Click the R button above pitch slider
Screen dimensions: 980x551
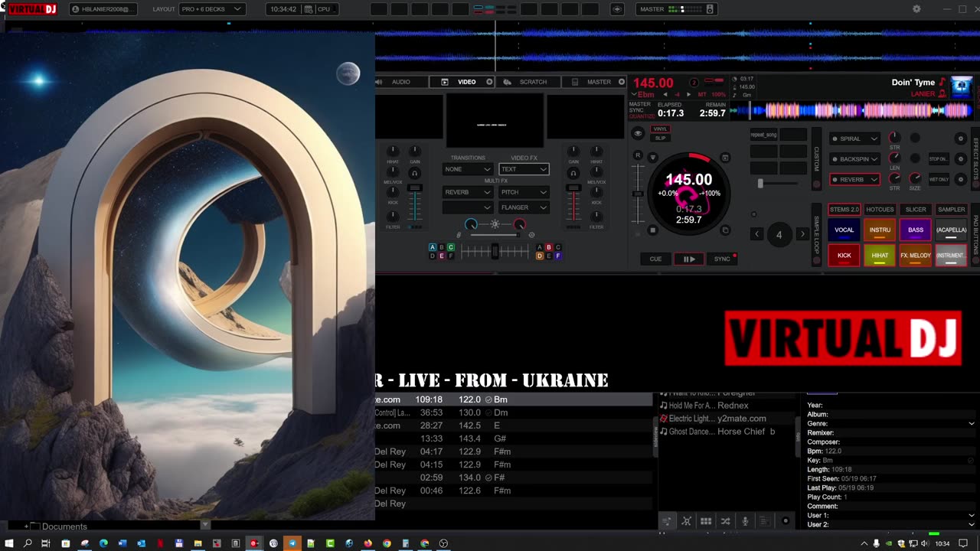(x=638, y=155)
